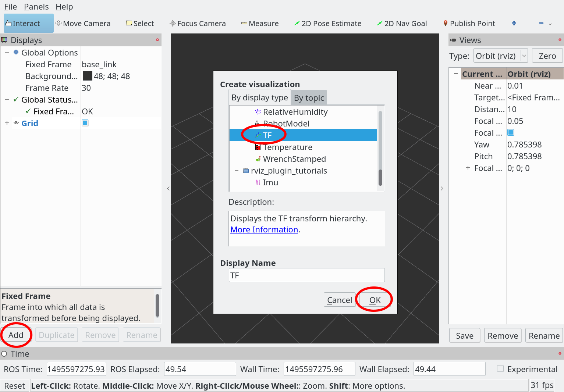
Task: Close the Views panel
Action: (560, 40)
